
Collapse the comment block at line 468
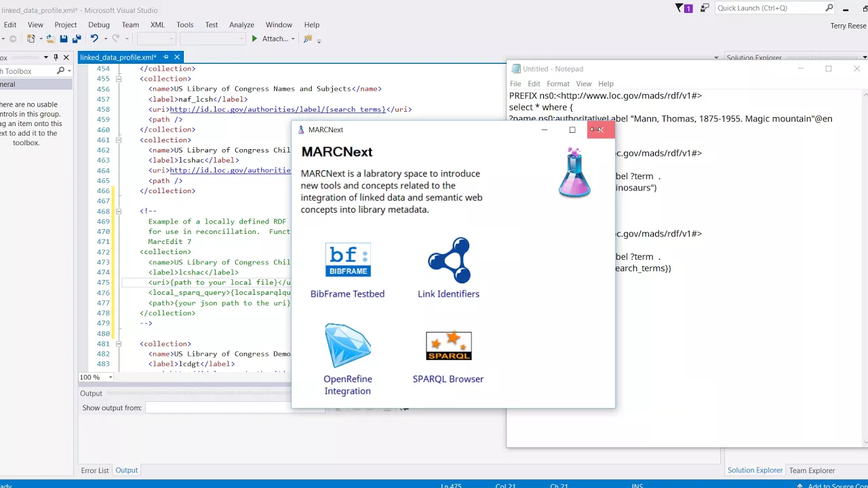pyautogui.click(x=118, y=211)
